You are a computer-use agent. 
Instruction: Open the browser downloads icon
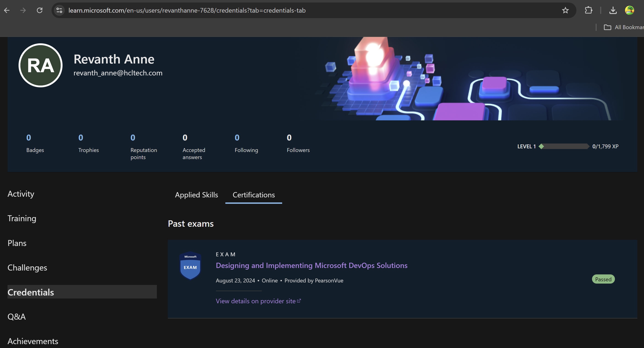pyautogui.click(x=613, y=10)
